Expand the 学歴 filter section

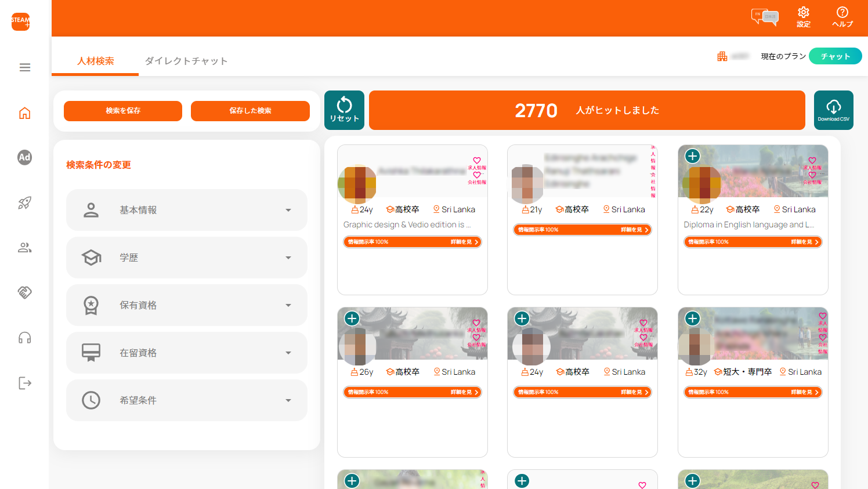(x=187, y=258)
